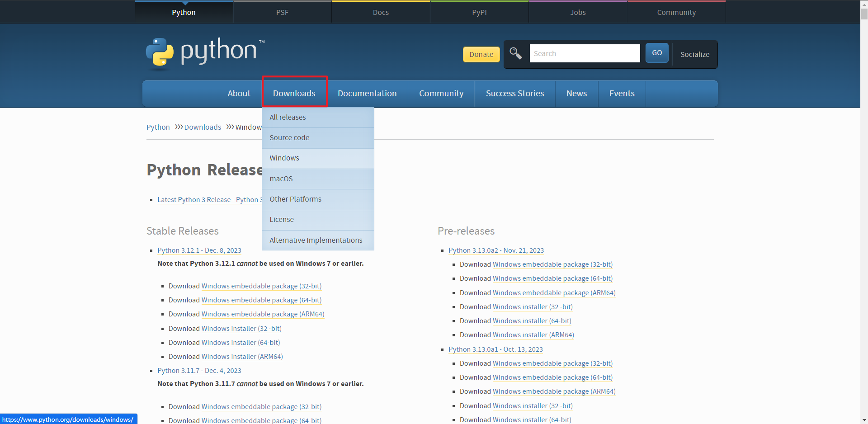Open Python 3.13.0a2 release link
868x424 pixels.
coord(496,250)
